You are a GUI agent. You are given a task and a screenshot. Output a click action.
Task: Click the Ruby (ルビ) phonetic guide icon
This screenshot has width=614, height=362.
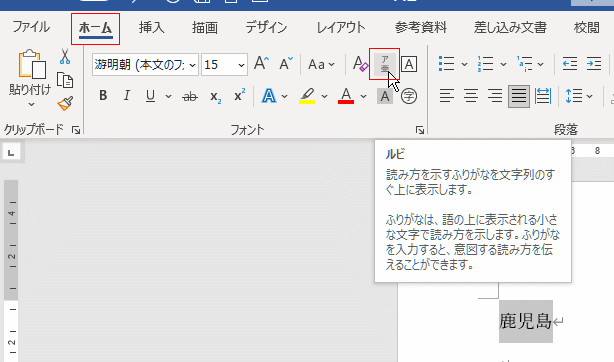pos(385,64)
